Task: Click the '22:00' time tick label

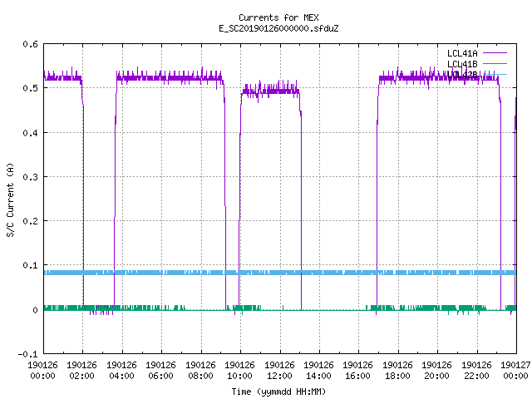Action: click(476, 376)
